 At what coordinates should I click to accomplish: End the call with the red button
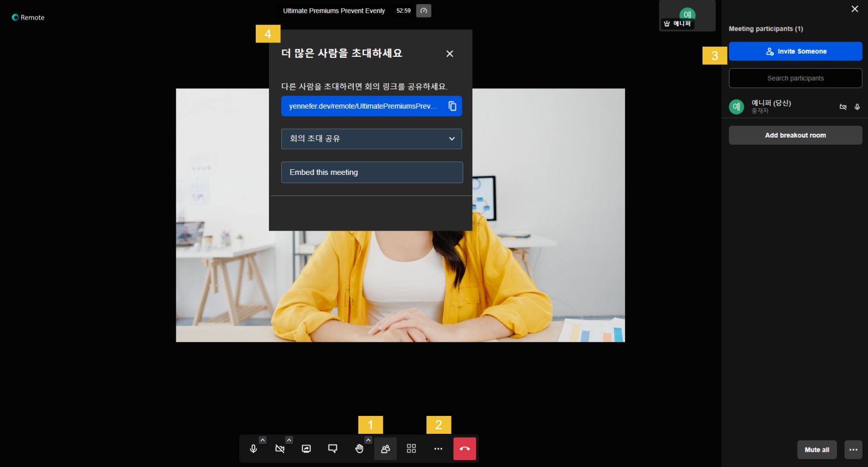point(464,449)
